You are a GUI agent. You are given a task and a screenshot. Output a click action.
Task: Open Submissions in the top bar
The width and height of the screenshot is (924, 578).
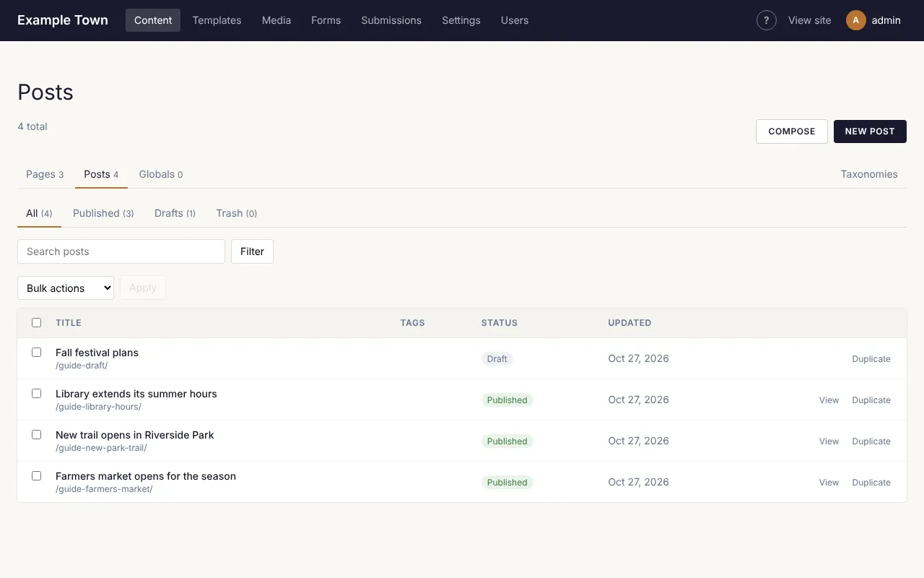click(x=391, y=20)
